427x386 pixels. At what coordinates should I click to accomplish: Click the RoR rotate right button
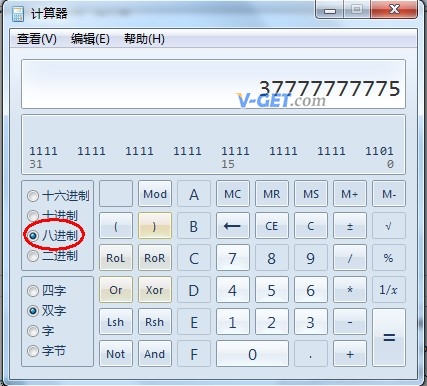click(x=155, y=258)
